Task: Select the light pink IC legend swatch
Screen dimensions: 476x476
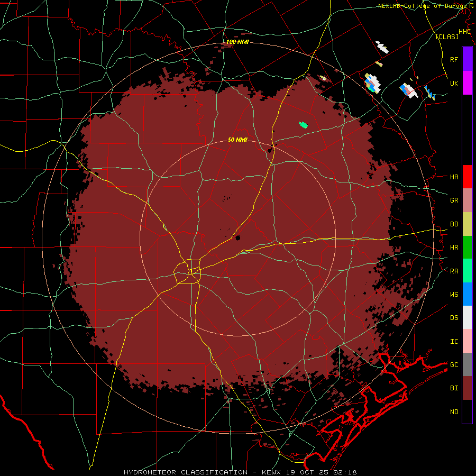Action: point(467,341)
